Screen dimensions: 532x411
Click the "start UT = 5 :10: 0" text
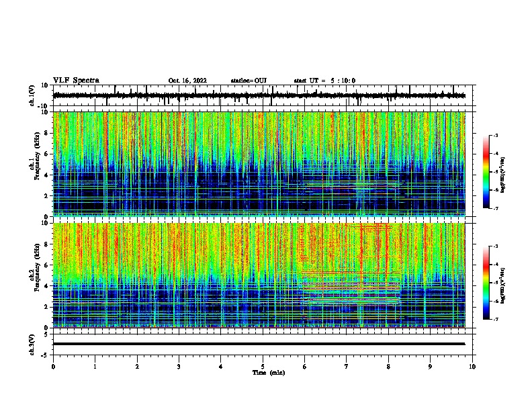(x=324, y=81)
